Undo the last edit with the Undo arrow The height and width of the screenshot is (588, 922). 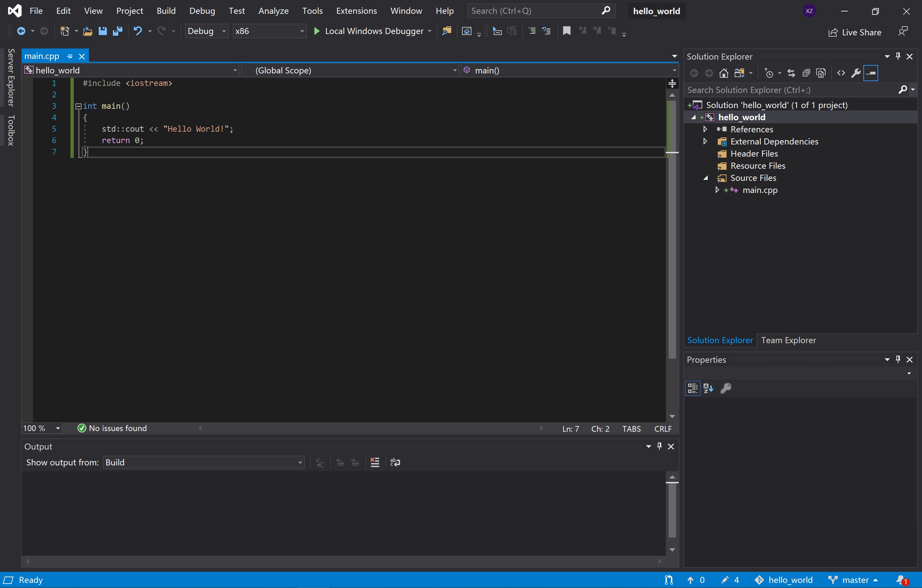[138, 31]
